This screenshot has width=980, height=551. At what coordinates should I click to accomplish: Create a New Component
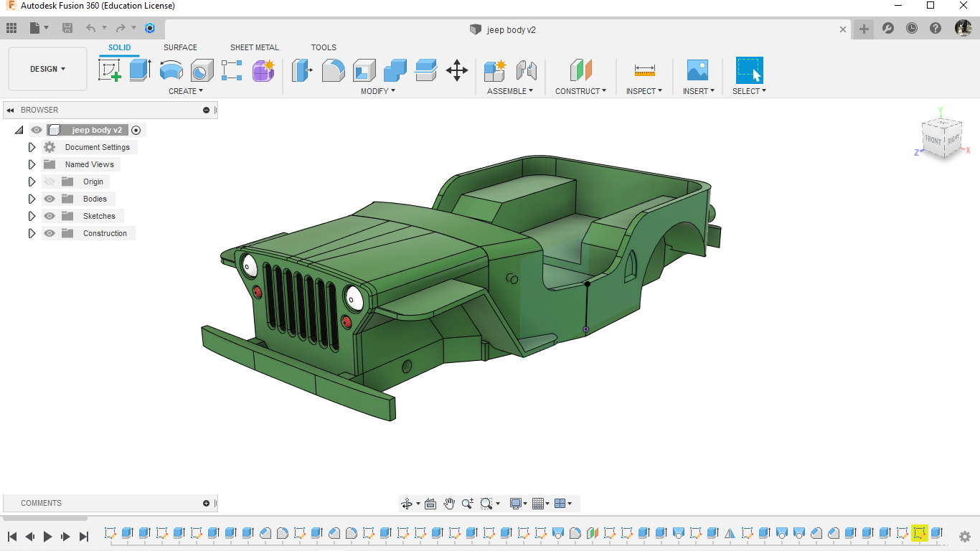[x=495, y=70]
